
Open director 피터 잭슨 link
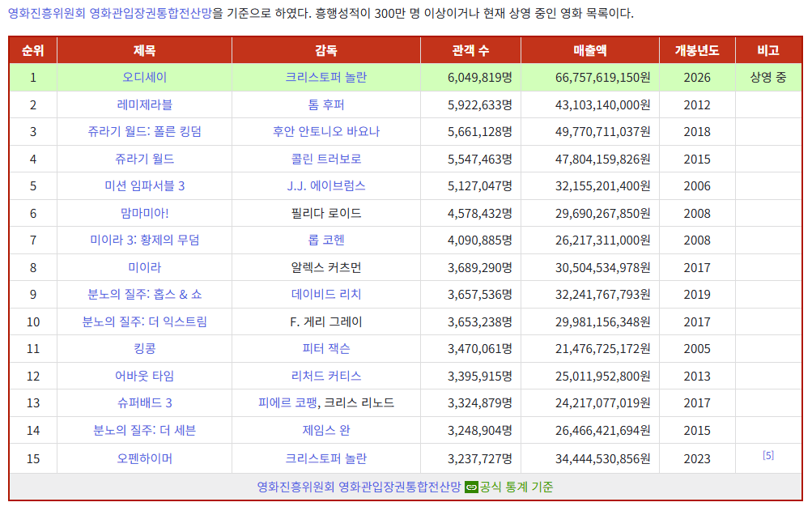326,349
